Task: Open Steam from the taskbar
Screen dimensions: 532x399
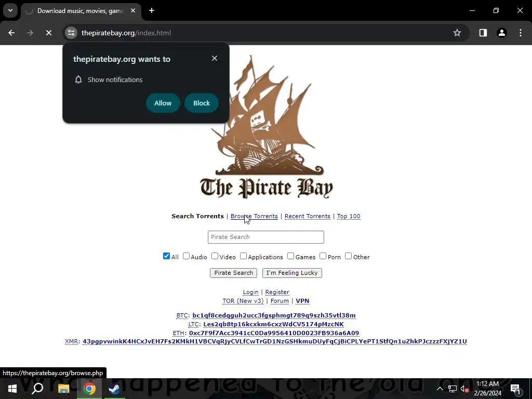Action: [x=115, y=389]
